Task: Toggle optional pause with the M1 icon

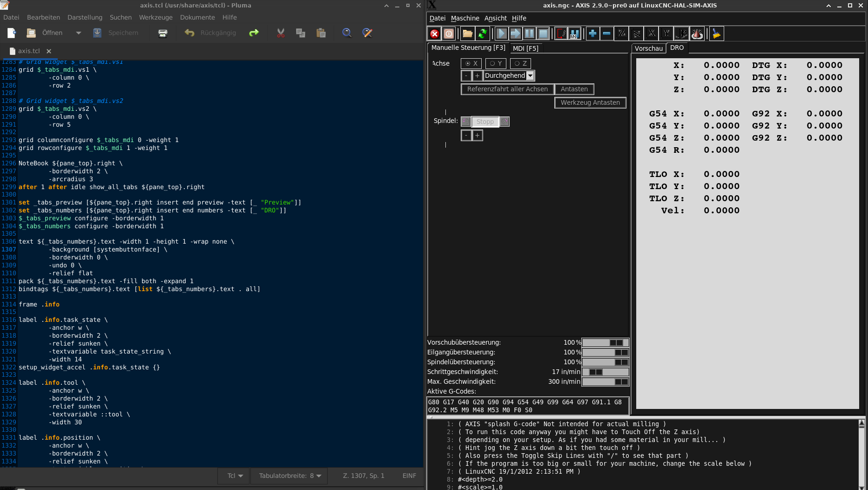Action: [x=574, y=33]
